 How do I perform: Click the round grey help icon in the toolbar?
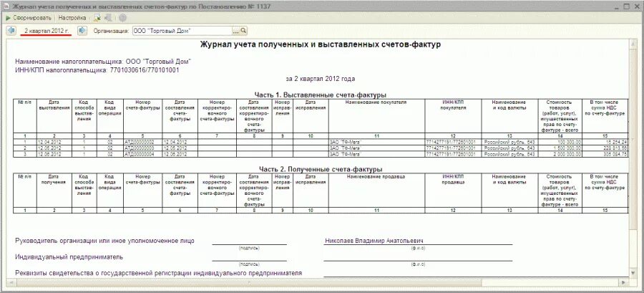(122, 18)
